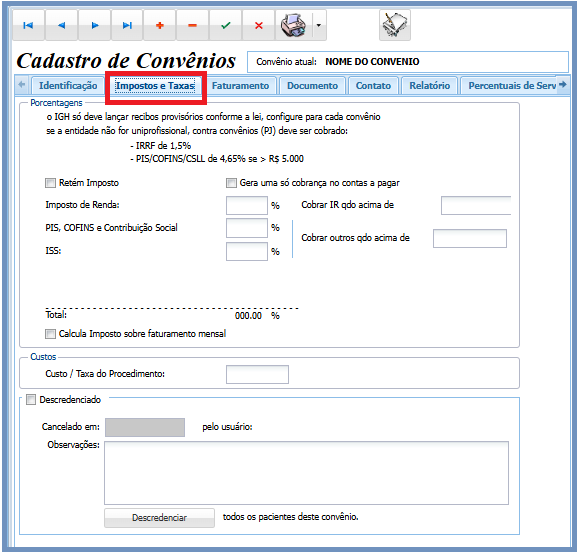Focus the Imposto de Renda percentage field

click(x=247, y=205)
